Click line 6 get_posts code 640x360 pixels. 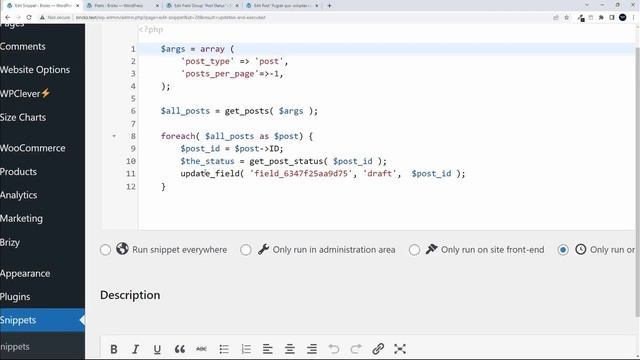pos(239,111)
